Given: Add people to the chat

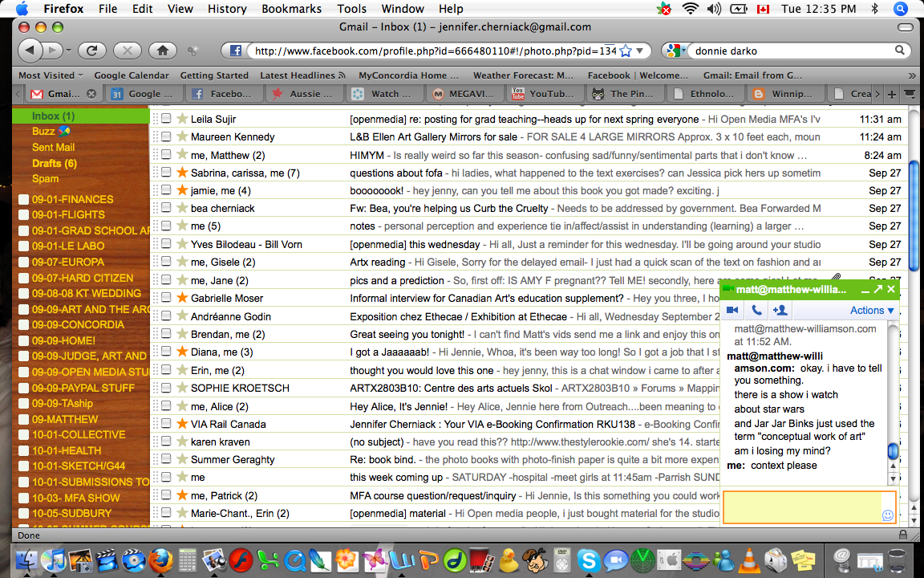Looking at the screenshot, I should [x=780, y=310].
